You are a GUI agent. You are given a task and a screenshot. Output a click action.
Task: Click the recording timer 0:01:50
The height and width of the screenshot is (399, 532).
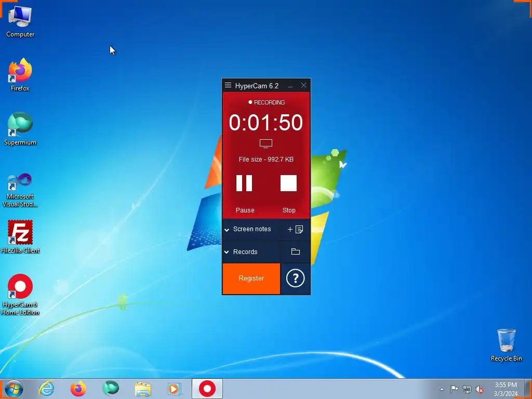pos(266,123)
